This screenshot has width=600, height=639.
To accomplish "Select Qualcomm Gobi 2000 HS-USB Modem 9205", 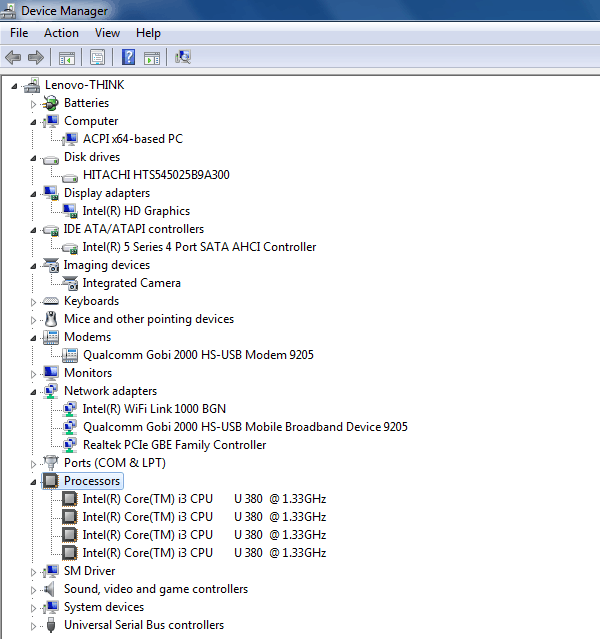I will pos(198,355).
